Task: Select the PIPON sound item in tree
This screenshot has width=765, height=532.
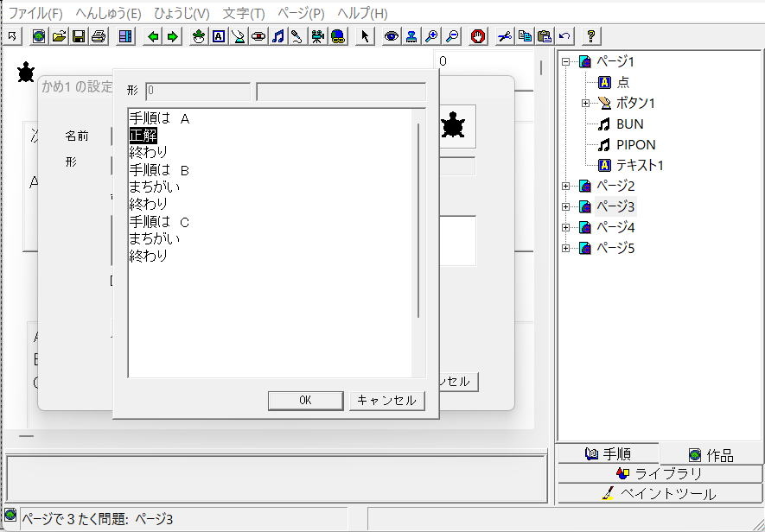Action: [x=635, y=145]
